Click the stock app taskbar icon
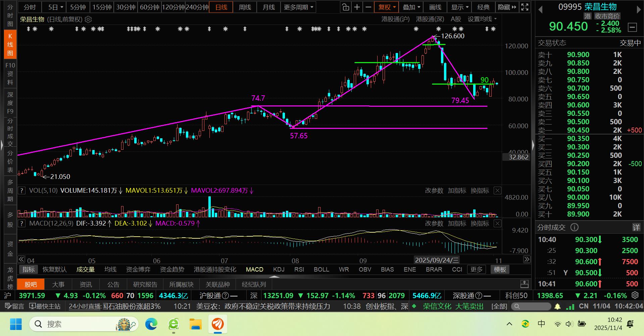This screenshot has width=644, height=336. 217,324
